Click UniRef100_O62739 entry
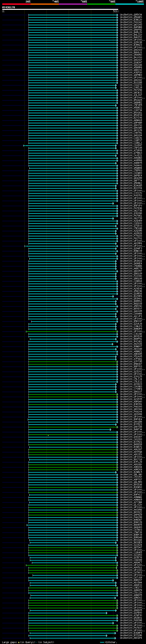The height and width of the screenshot is (644, 146). pos(131,218)
